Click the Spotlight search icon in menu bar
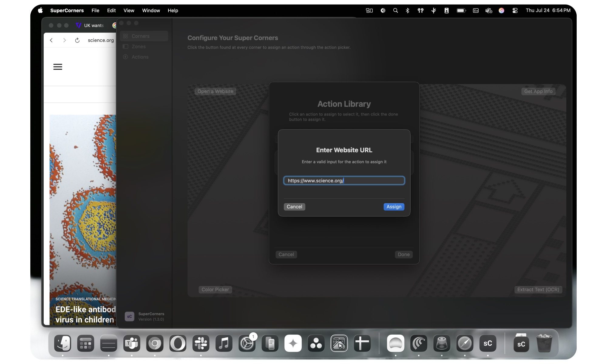This screenshot has width=607, height=364. point(395,10)
